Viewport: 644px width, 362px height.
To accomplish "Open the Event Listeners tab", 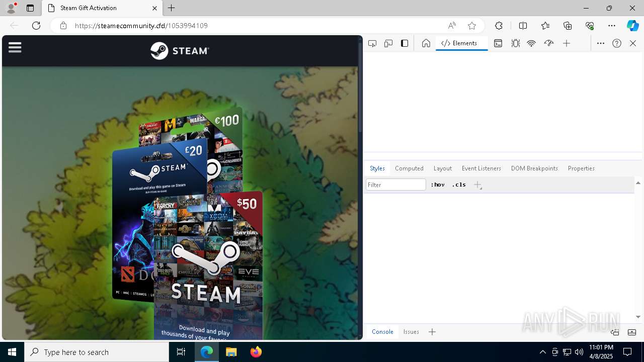I will 481,168.
